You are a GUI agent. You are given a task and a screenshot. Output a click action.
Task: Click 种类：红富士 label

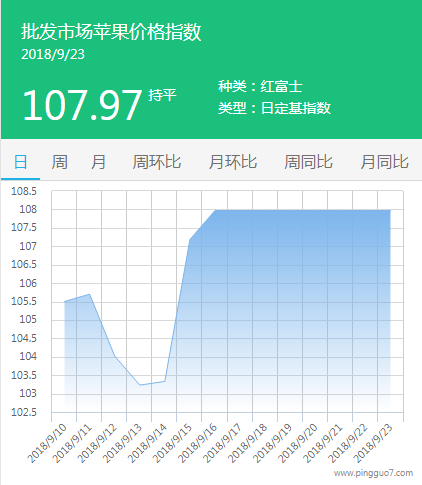coord(260,86)
